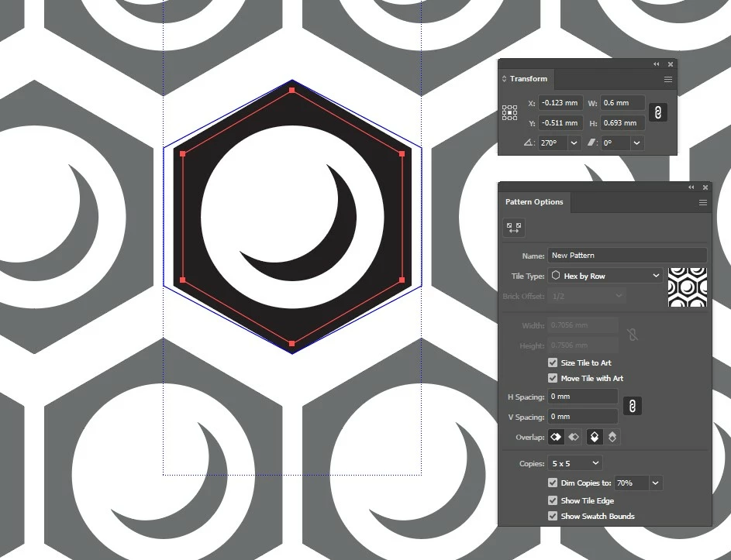Toggle Move Tile with Art checkbox
Screen dimensions: 731x560
553,378
